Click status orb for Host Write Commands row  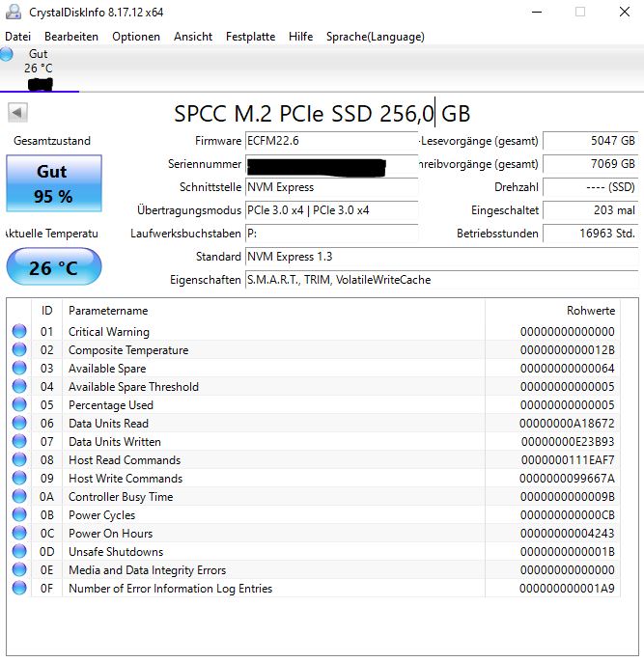19,479
